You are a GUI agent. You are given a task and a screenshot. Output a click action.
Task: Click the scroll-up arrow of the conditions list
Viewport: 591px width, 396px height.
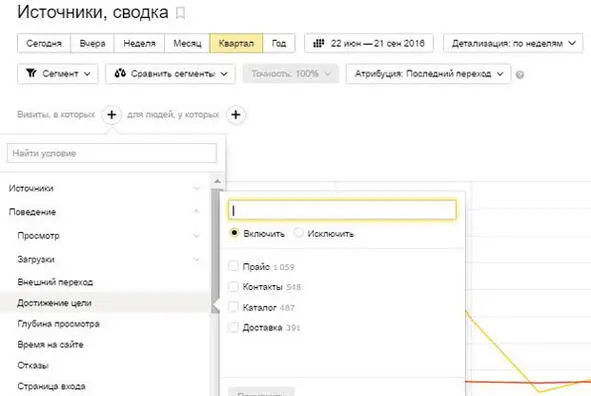(217, 182)
